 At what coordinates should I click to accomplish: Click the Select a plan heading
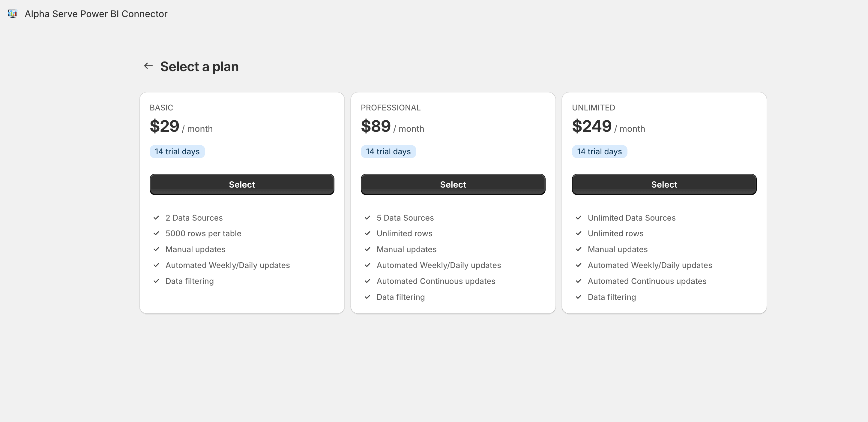click(x=200, y=66)
